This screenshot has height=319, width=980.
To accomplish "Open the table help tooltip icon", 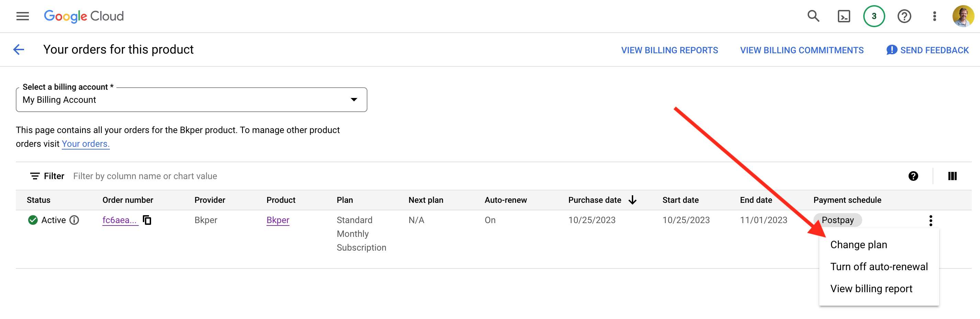I will coord(913,176).
